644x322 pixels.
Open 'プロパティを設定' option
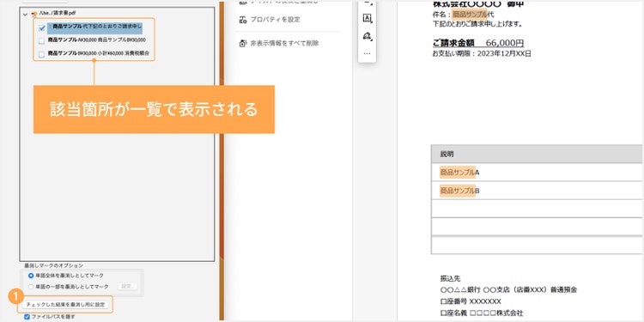coord(275,19)
